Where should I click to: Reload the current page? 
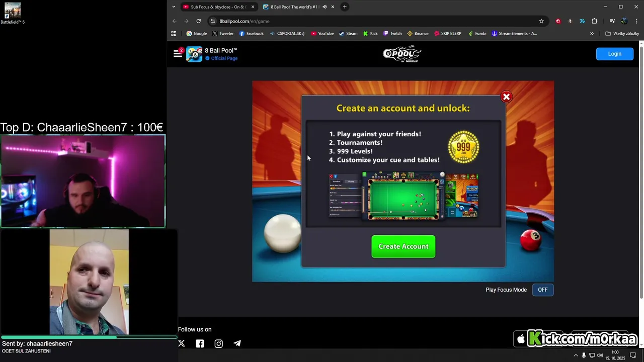199,21
